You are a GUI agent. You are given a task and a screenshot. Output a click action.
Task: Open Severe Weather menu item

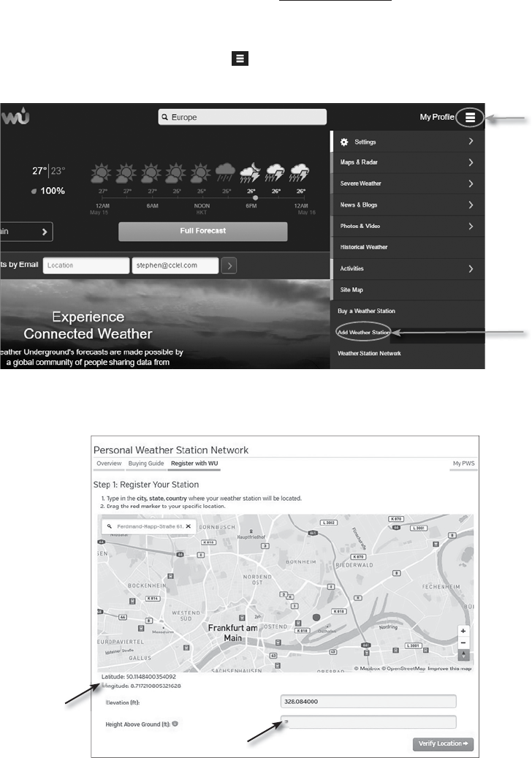coord(360,183)
